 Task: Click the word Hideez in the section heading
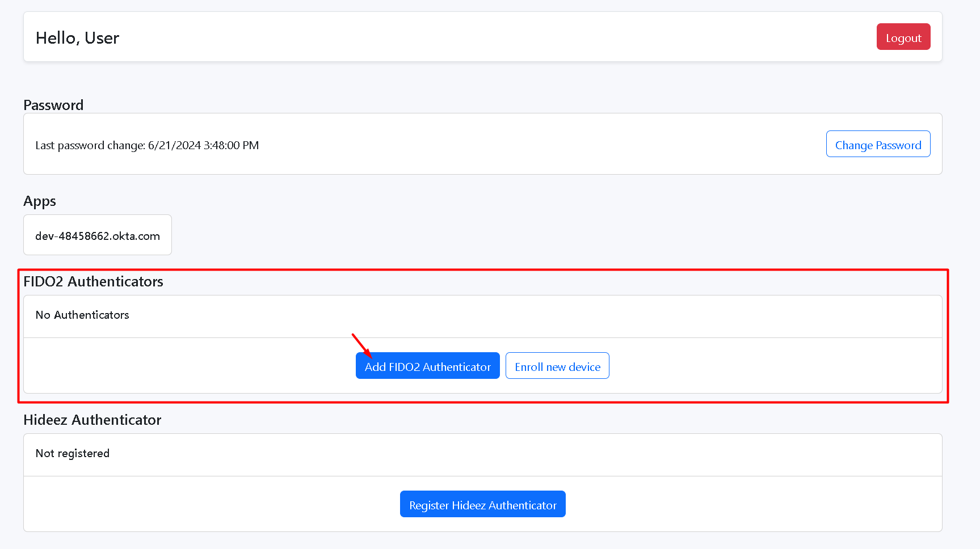45,420
